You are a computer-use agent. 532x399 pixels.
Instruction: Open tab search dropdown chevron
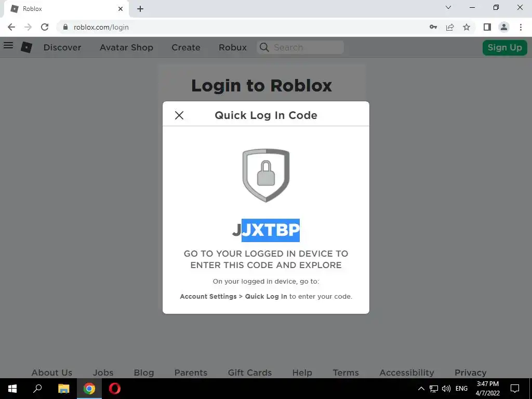coord(448,7)
